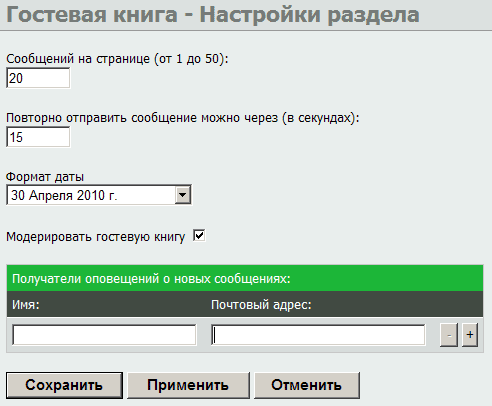492x406 pixels.
Task: Focus the resend delay field showing 15
Action: pos(38,137)
